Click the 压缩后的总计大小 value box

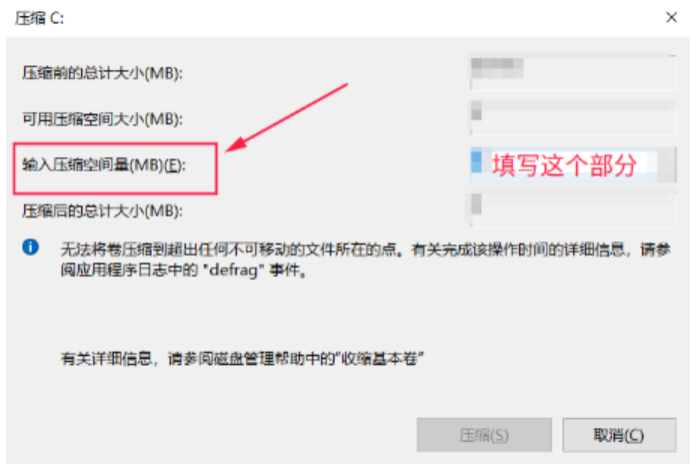pos(572,210)
